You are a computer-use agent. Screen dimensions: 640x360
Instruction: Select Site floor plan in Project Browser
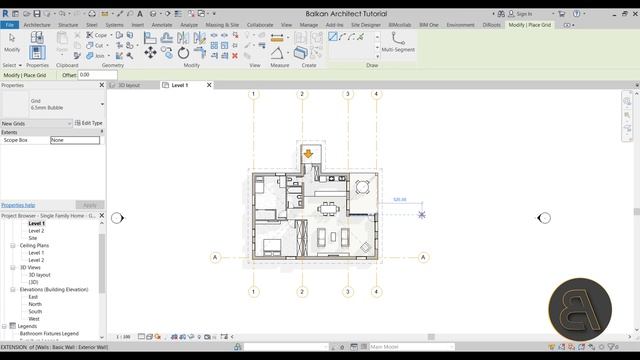click(33, 238)
